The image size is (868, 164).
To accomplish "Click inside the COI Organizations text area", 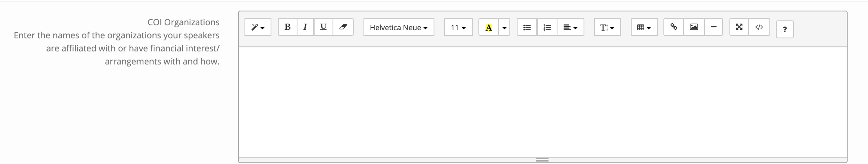I will coord(542,102).
